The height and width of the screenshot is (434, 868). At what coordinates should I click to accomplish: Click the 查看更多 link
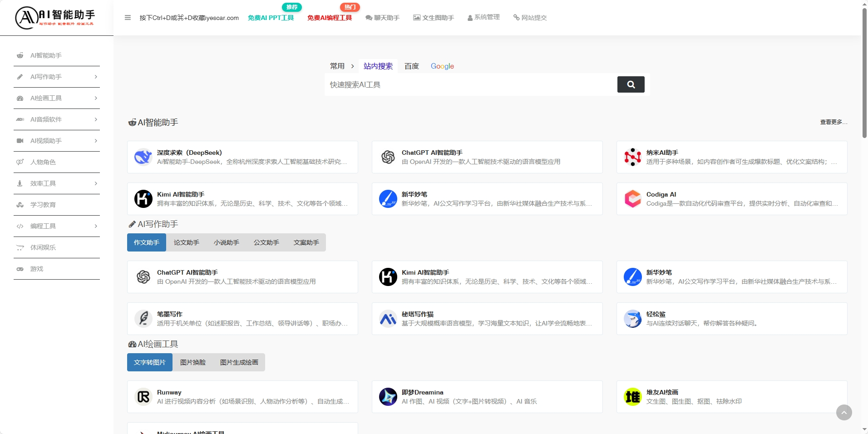point(833,122)
